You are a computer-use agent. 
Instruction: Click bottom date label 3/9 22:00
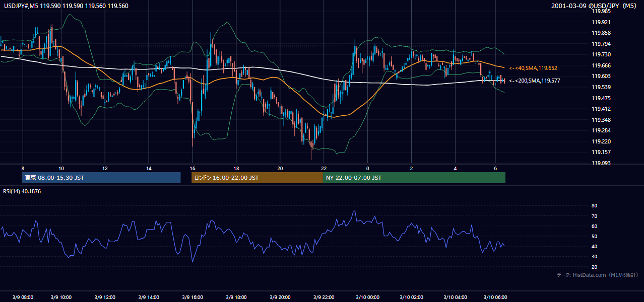click(x=324, y=297)
